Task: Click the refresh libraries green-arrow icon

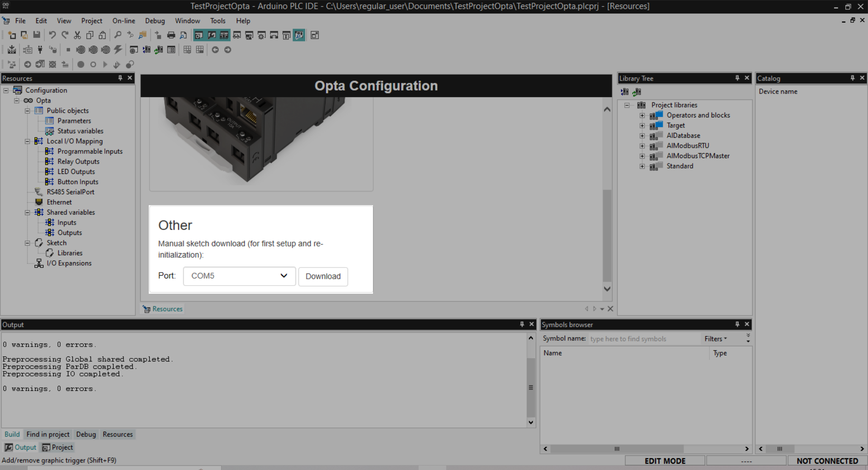Action: point(159,50)
